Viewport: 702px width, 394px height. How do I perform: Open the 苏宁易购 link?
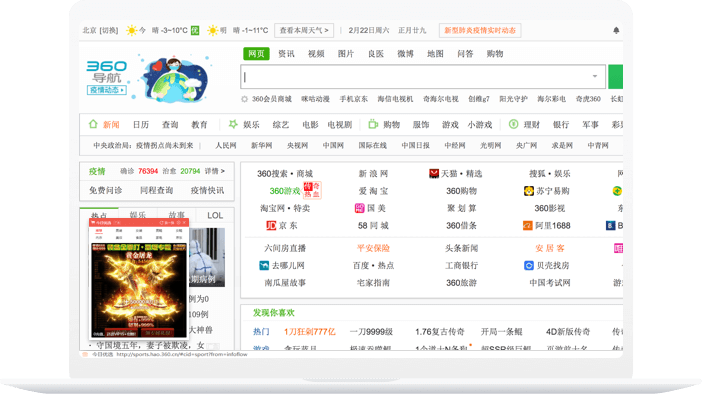click(x=547, y=191)
